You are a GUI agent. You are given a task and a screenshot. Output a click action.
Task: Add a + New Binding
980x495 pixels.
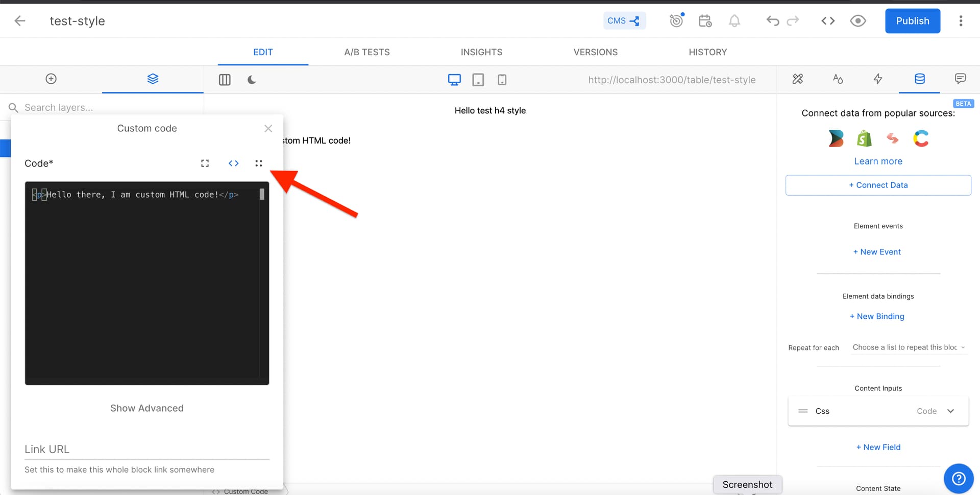pyautogui.click(x=877, y=316)
